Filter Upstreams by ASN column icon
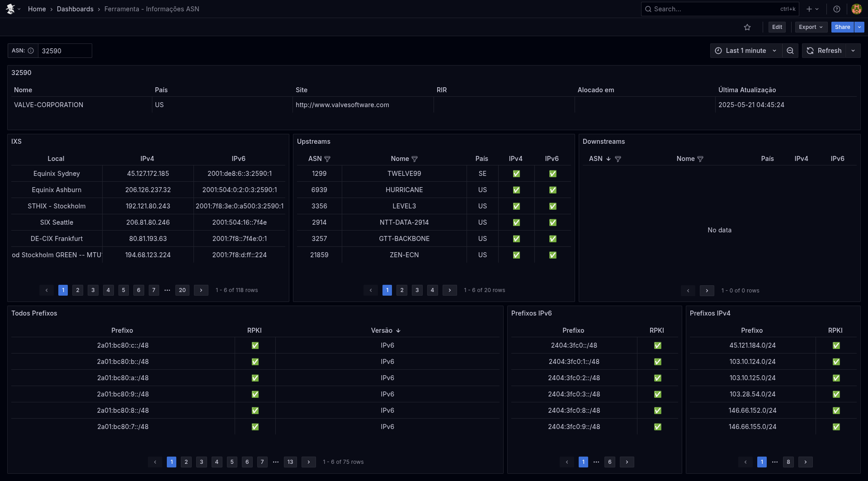868x481 pixels. pyautogui.click(x=328, y=159)
